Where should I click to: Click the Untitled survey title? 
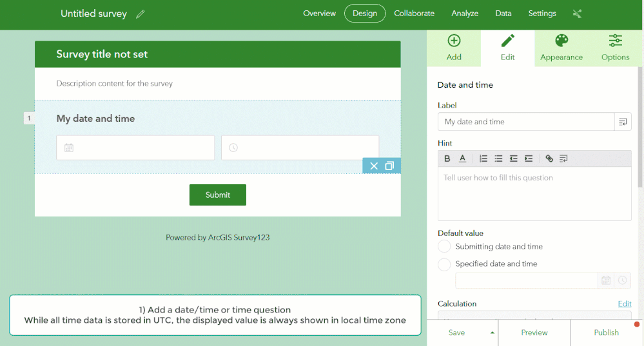pyautogui.click(x=93, y=14)
